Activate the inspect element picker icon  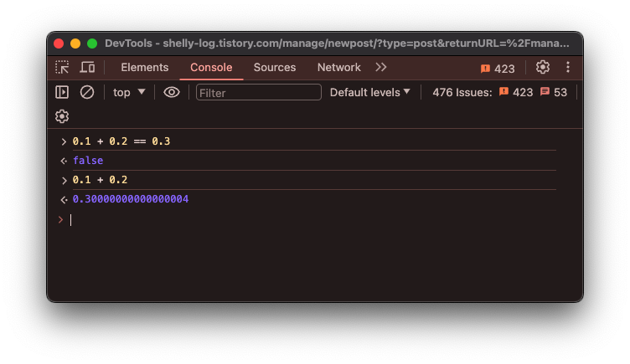(62, 68)
